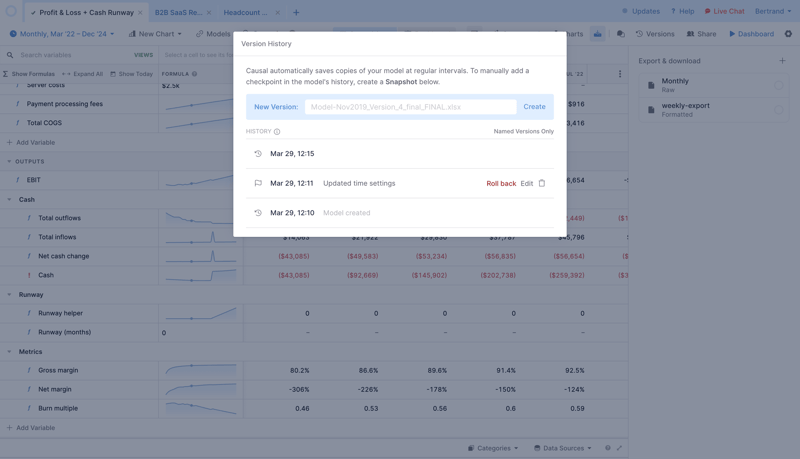This screenshot has height=459, width=800.
Task: Click the fullscreen expand icon at bottom
Action: pos(619,448)
